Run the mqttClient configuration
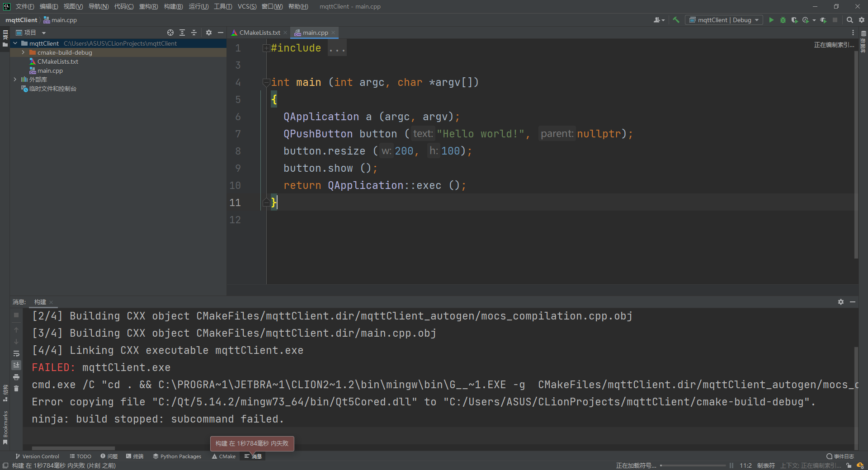868x470 pixels. coord(771,20)
